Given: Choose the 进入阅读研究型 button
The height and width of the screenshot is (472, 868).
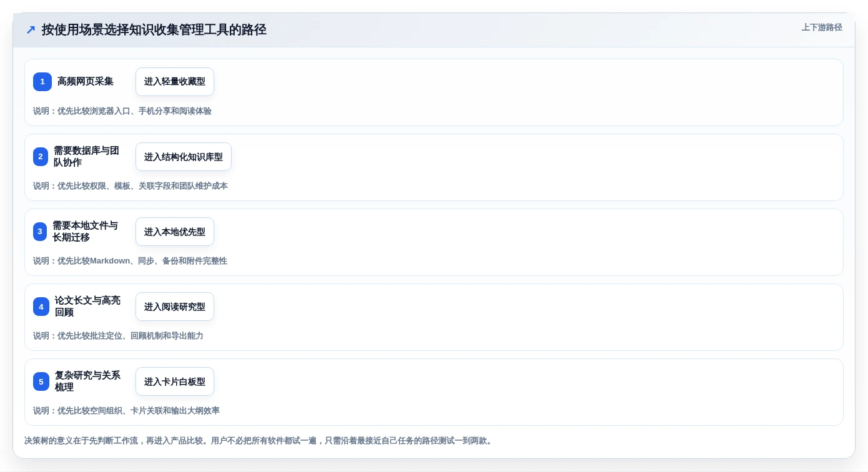Looking at the screenshot, I should [x=175, y=307].
